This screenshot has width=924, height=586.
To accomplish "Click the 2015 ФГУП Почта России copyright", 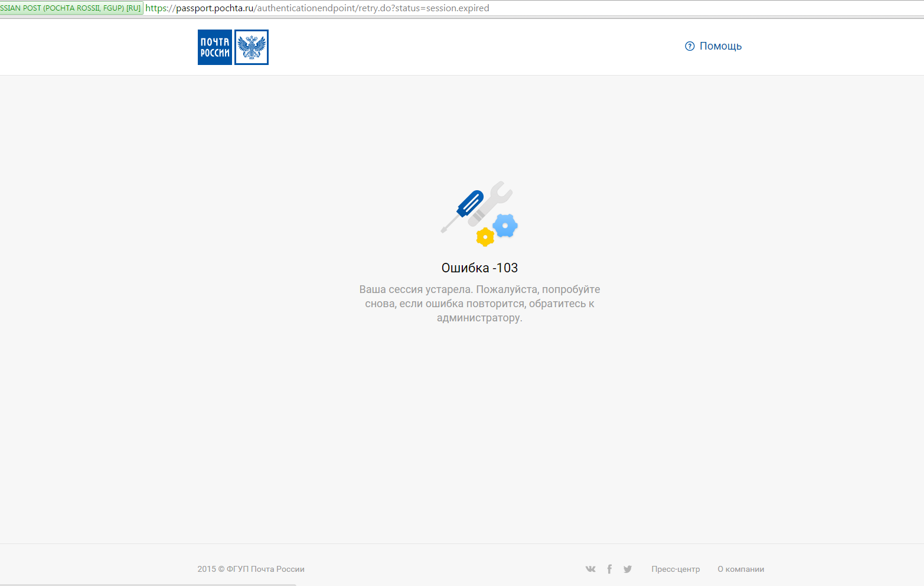I will click(x=251, y=569).
